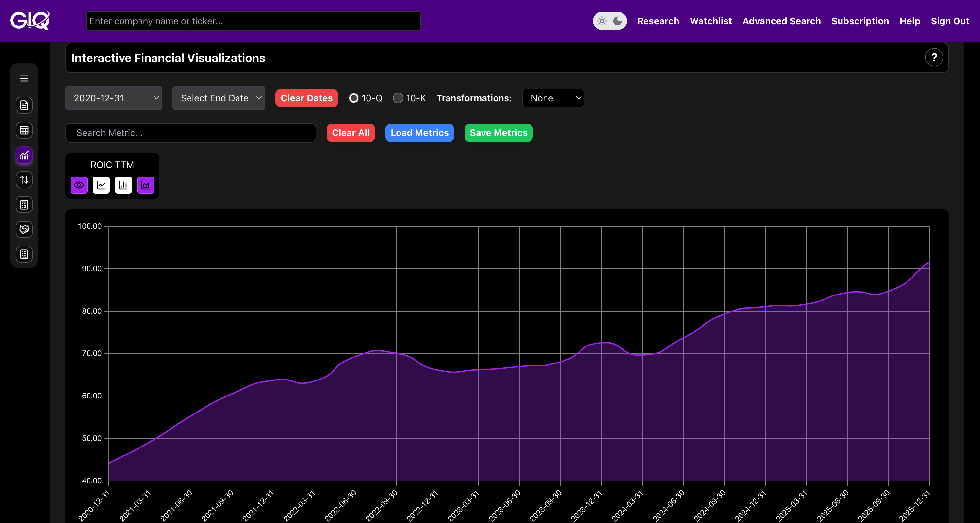Go to Watchlist in top navigation
The height and width of the screenshot is (523, 980).
[710, 21]
